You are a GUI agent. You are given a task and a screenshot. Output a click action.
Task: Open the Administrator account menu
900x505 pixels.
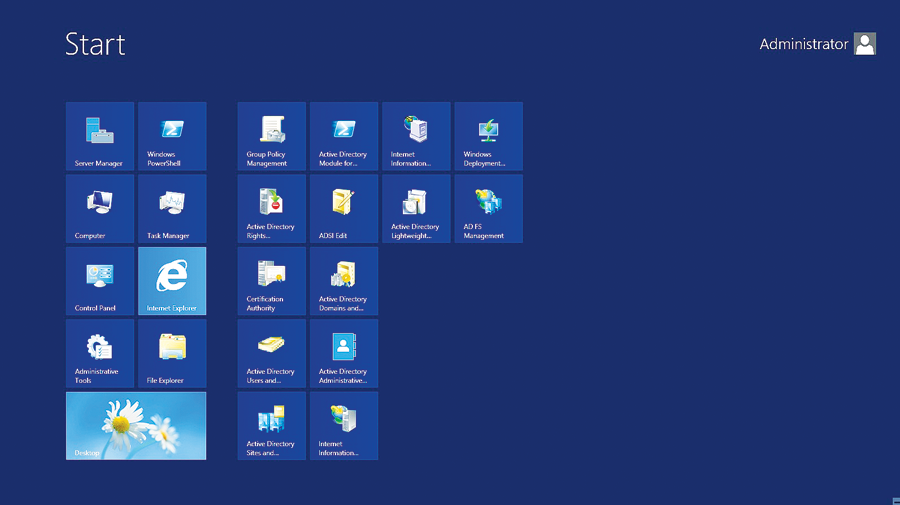coord(817,44)
